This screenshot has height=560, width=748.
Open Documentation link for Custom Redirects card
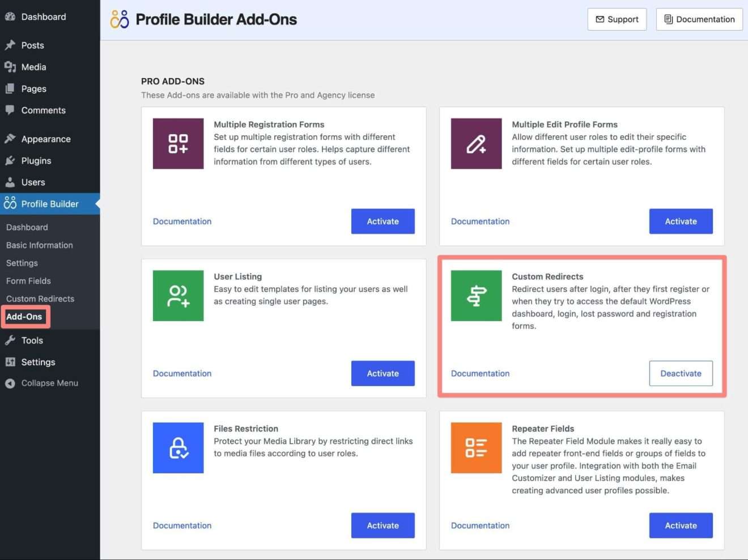click(x=480, y=374)
